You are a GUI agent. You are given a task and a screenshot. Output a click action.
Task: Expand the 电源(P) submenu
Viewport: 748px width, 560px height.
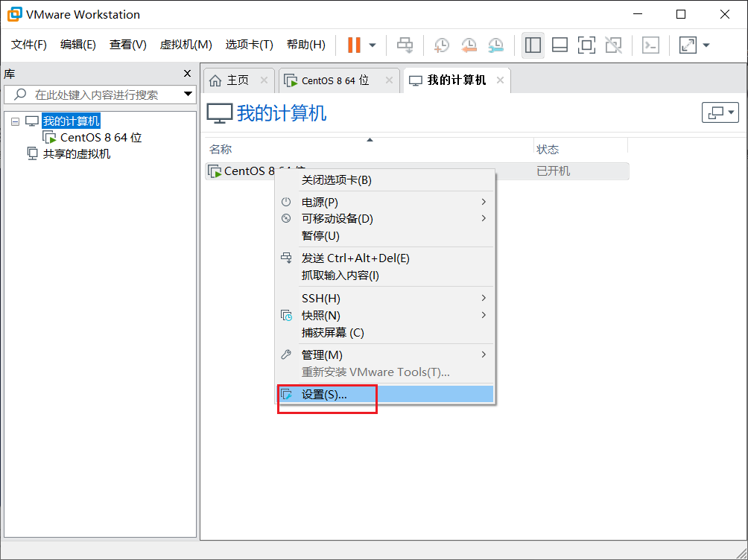click(x=385, y=202)
